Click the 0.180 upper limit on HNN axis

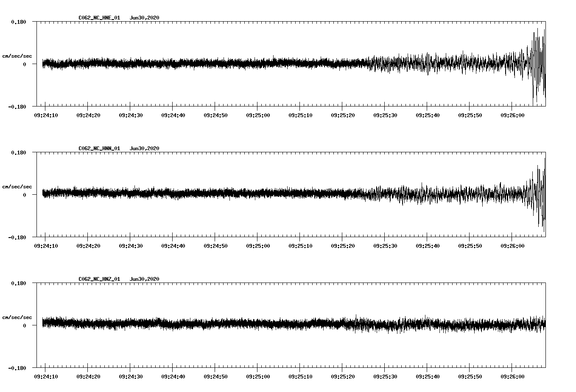tap(18, 153)
